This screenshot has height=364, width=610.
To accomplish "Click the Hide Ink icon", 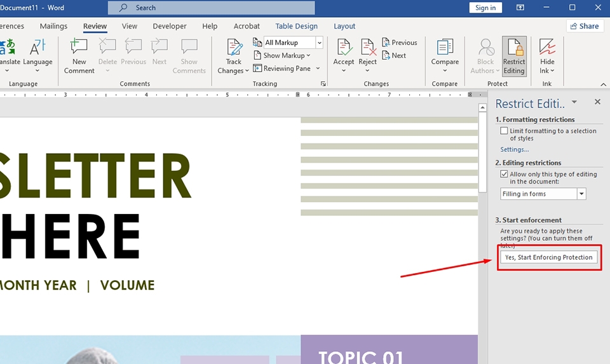I will point(547,47).
